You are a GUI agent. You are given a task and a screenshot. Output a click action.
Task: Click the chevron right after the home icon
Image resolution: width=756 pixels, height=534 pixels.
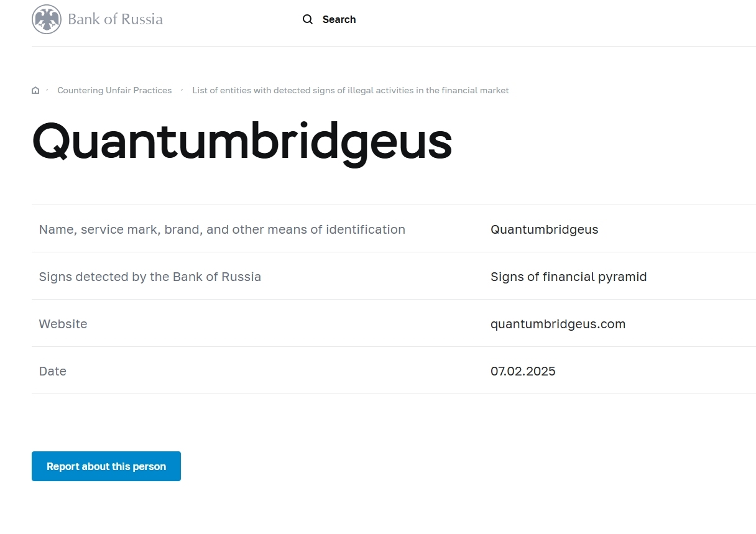tap(47, 90)
